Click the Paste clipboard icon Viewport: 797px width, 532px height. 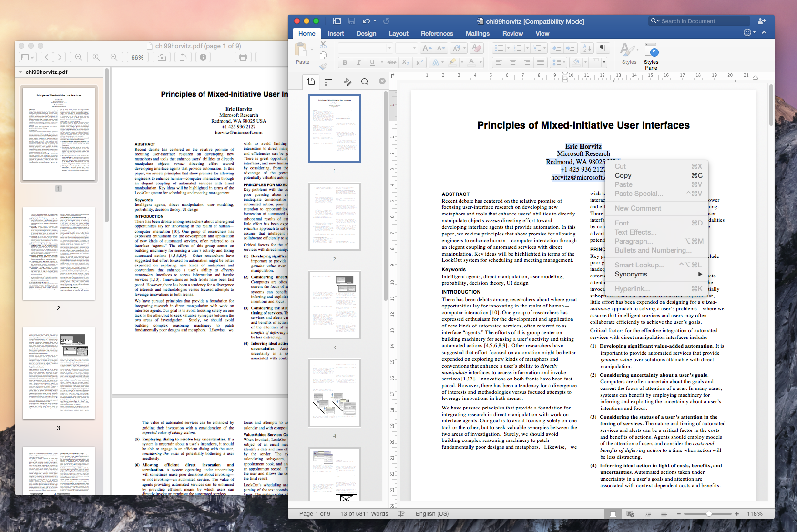[x=301, y=50]
